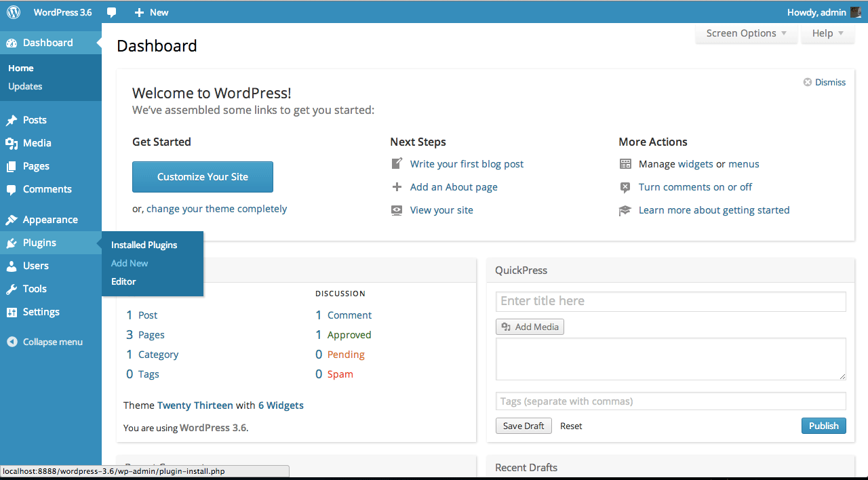Image resolution: width=868 pixels, height=480 pixels.
Task: Click the Pages icon in sidebar
Action: coord(12,166)
